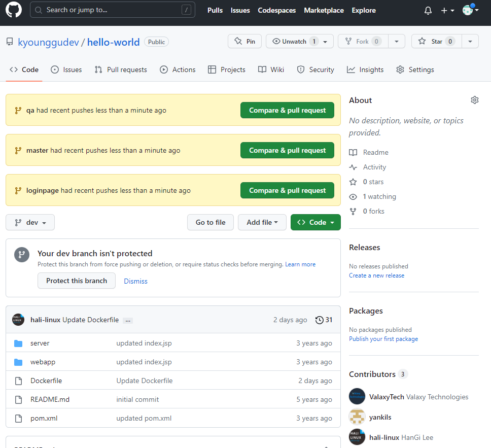Open the Dockerfile file
The image size is (491, 448).
pyautogui.click(x=46, y=381)
